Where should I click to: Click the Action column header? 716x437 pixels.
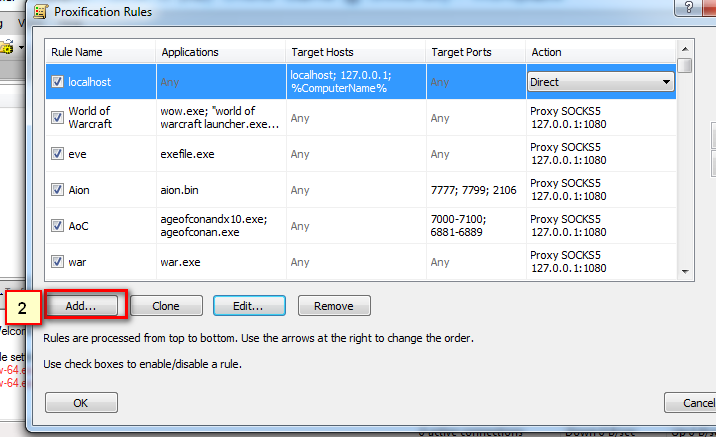tap(600, 52)
